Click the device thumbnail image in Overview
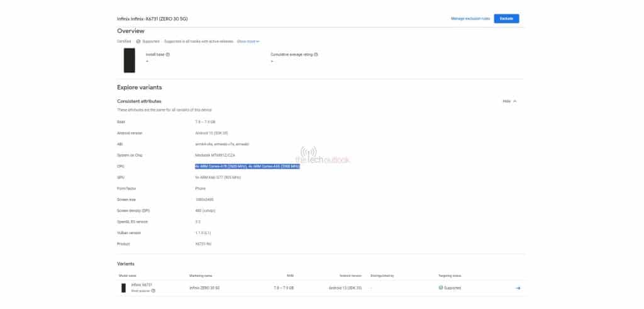 click(129, 60)
